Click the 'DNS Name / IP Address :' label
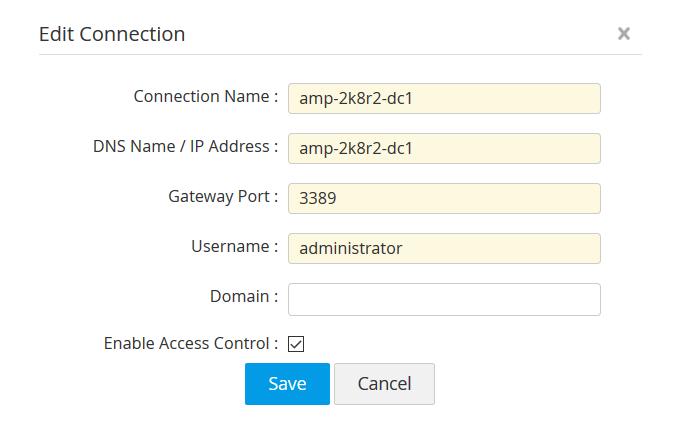Viewport: 679px width, 424px height. (185, 146)
